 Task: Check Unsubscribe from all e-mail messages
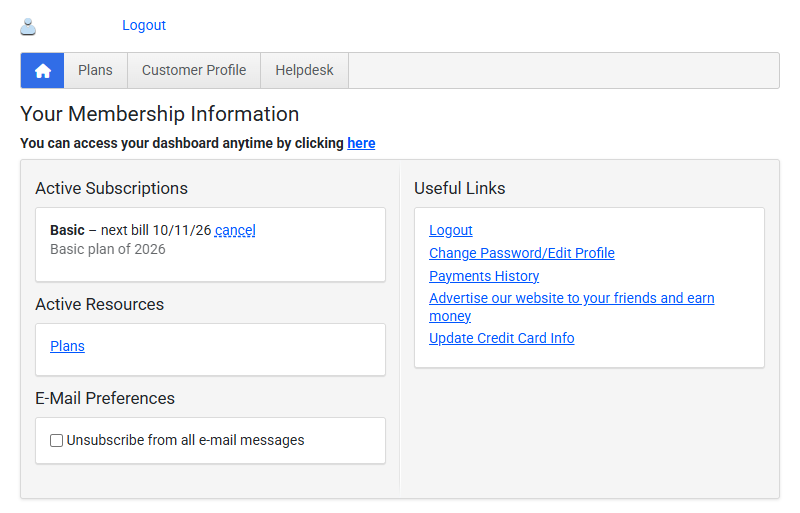(x=57, y=441)
